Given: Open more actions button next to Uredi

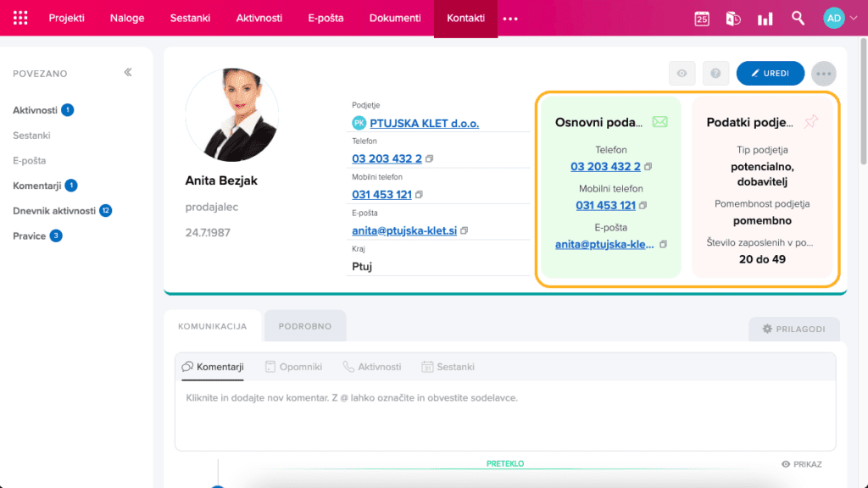Looking at the screenshot, I should (823, 74).
